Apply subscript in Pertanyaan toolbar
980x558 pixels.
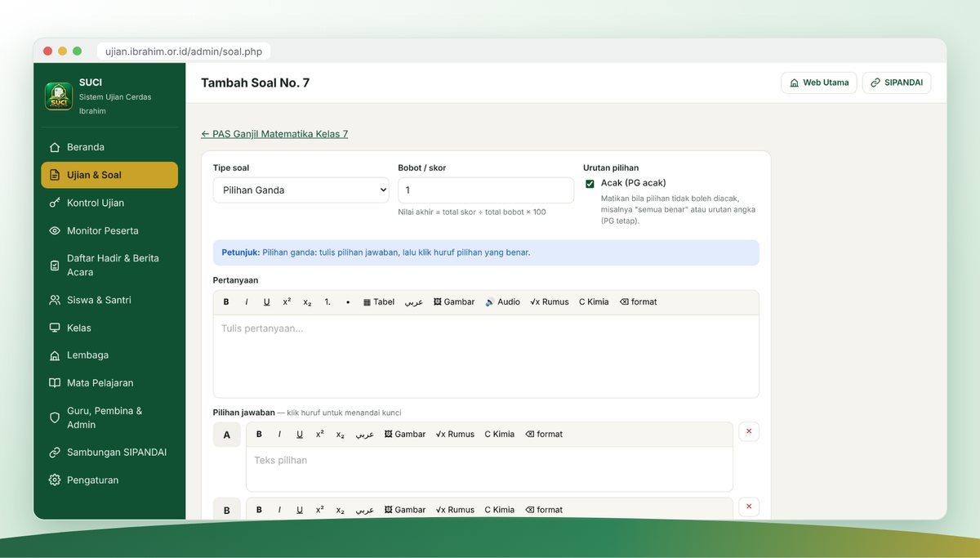pyautogui.click(x=307, y=302)
